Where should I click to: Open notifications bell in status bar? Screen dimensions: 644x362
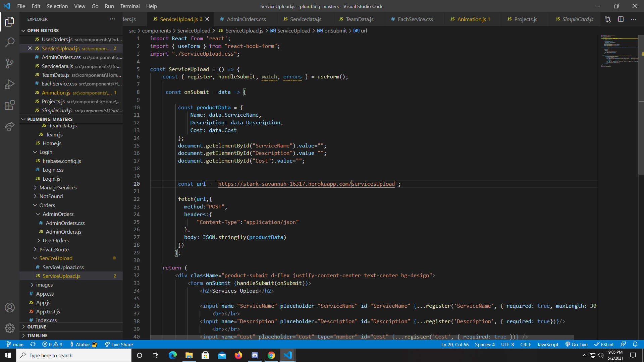coord(635,344)
